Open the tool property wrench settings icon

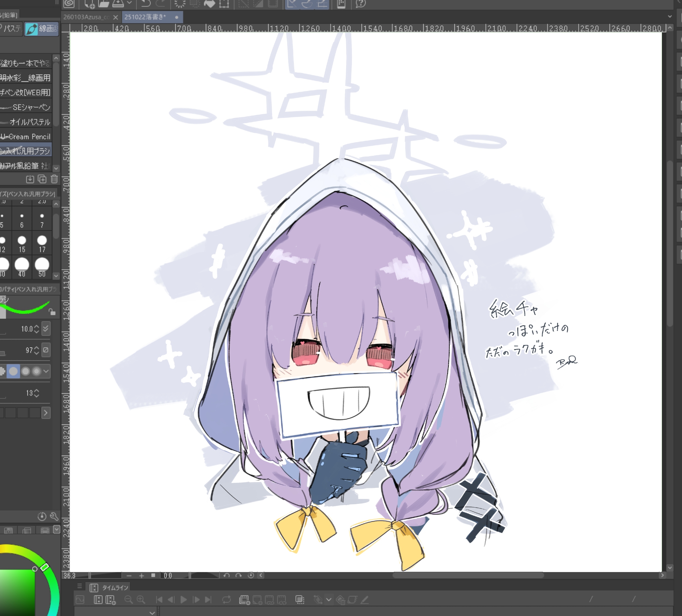coord(54,516)
